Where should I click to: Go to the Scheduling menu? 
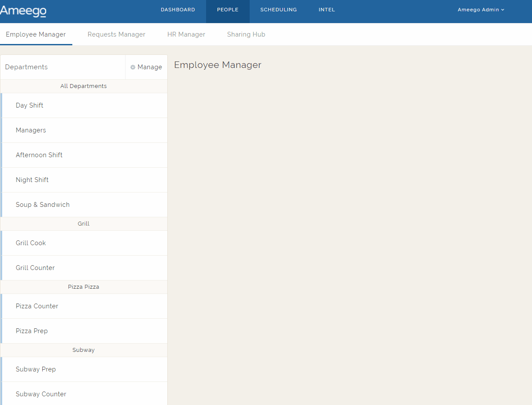(278, 10)
